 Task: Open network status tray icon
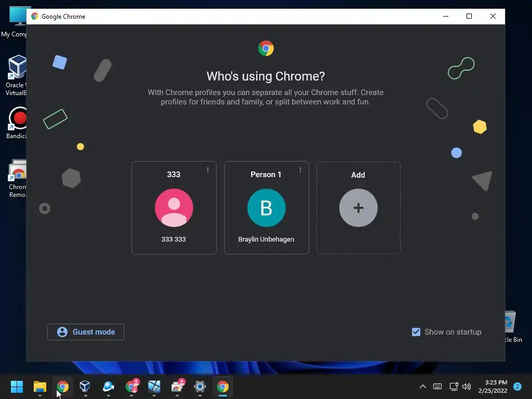pyautogui.click(x=454, y=387)
